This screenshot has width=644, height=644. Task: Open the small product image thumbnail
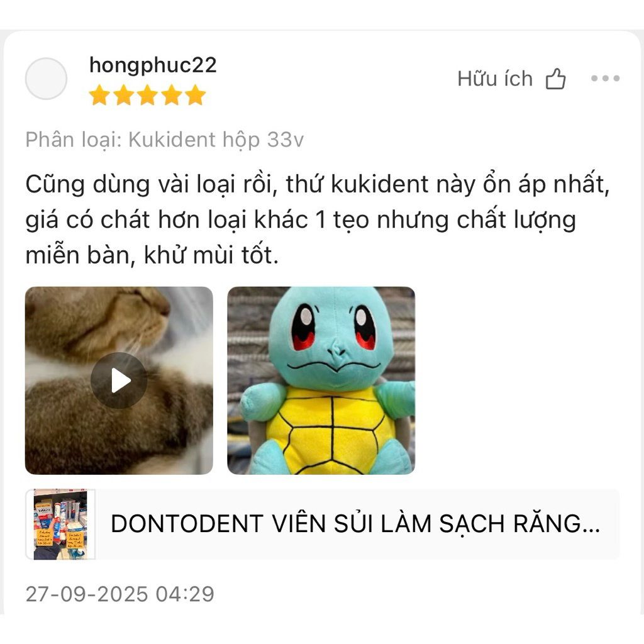pyautogui.click(x=60, y=524)
